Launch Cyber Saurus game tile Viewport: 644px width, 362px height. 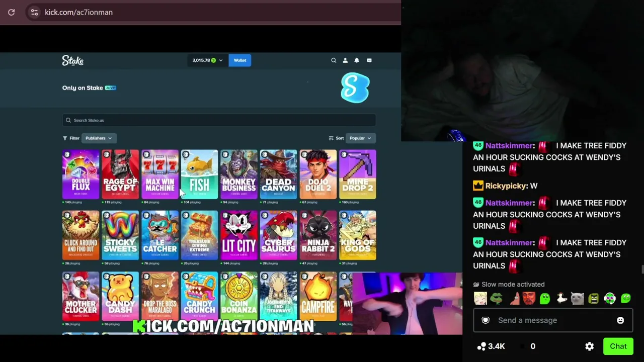tap(278, 235)
